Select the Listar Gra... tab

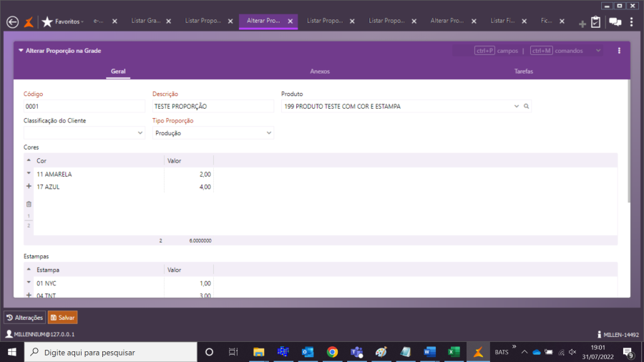(145, 21)
